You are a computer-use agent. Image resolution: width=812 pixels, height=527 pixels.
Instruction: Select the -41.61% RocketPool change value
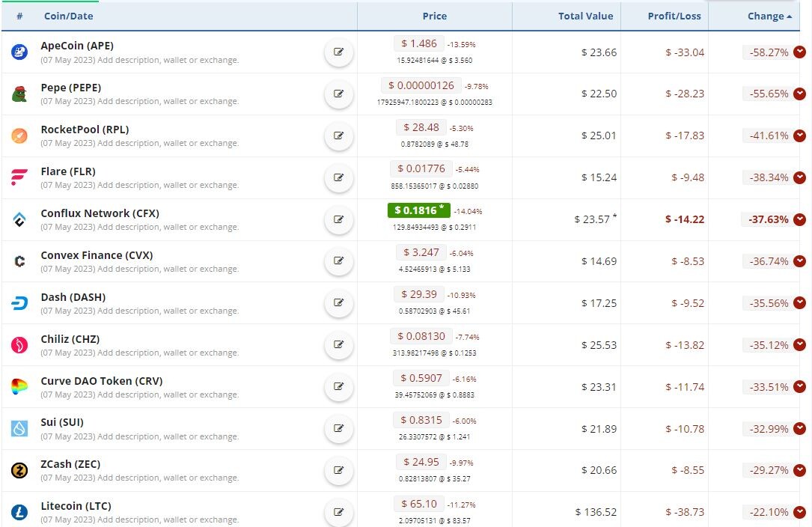pyautogui.click(x=769, y=135)
